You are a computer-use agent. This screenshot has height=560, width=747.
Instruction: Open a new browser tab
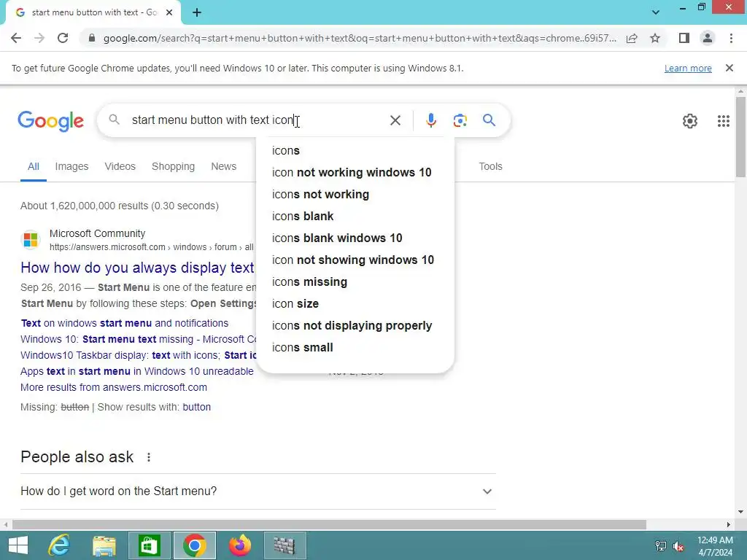[x=197, y=12]
